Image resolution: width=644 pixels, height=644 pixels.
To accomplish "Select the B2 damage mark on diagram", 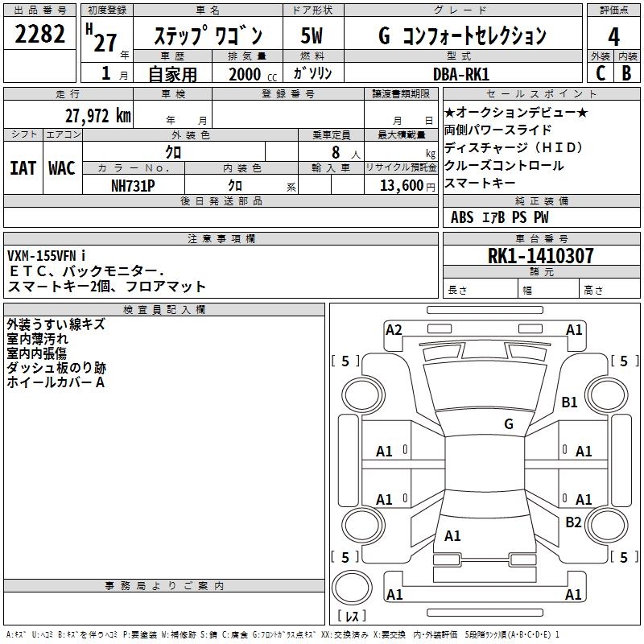I will 573,522.
